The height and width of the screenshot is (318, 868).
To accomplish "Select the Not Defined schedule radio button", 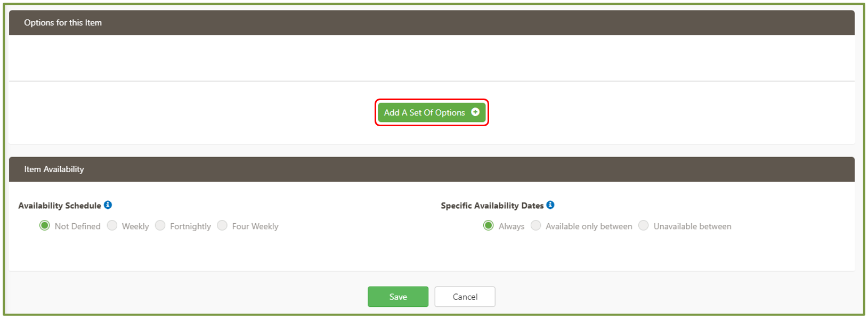I will [45, 226].
